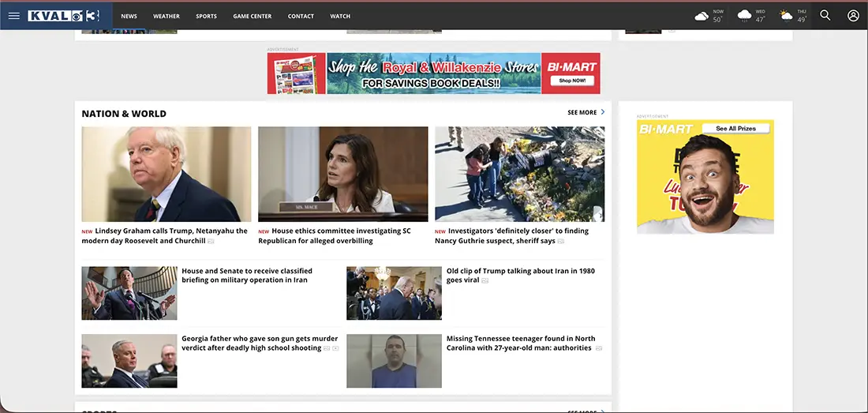Click the flower memorial aerial photo thumbnail
Viewport: 868px width, 413px height.
[x=519, y=175]
